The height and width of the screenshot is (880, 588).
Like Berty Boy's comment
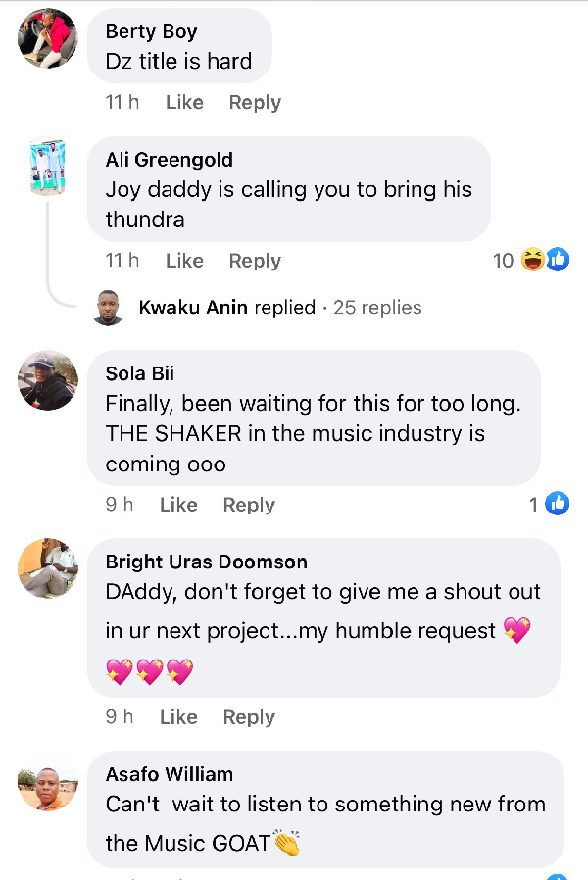[184, 102]
